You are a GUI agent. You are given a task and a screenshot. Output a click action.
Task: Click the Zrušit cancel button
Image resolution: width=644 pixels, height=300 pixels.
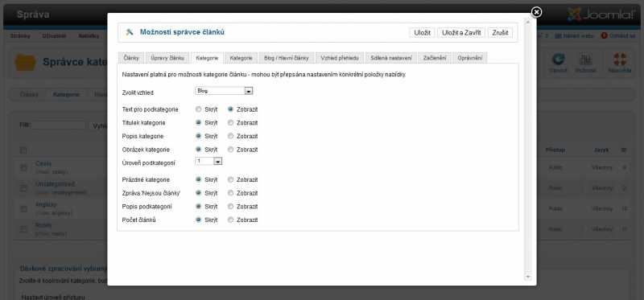point(500,32)
